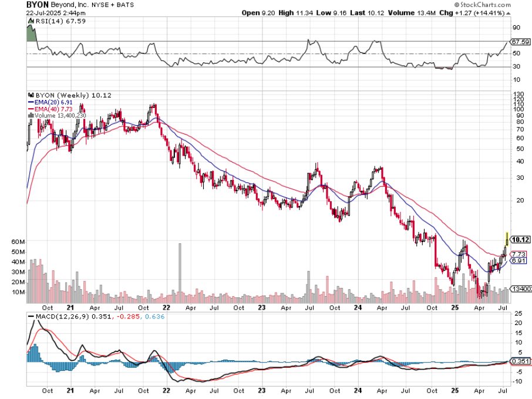
Task: Click the 90 RSI axis label
Action: pos(516,28)
